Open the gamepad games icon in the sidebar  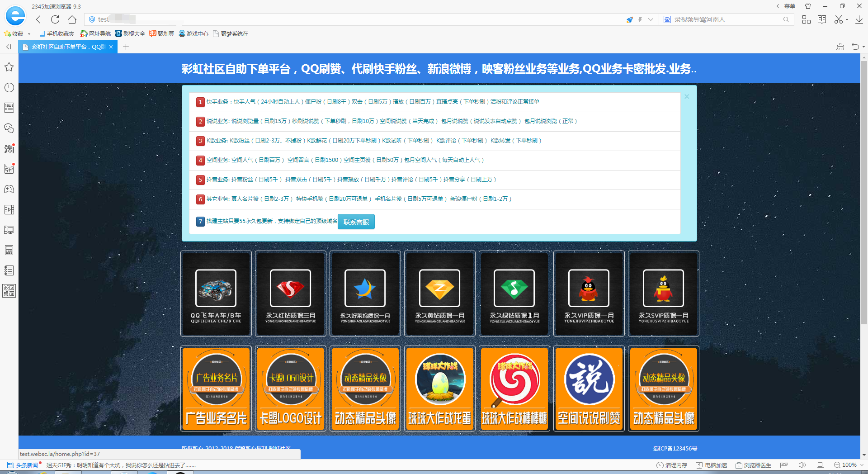click(x=9, y=189)
